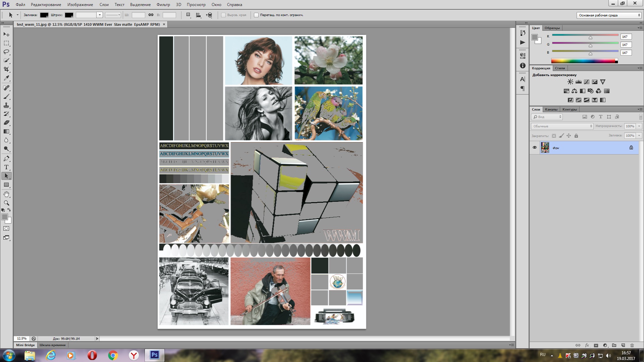Toggle link between width and height
This screenshot has width=644, height=362.
151,15
